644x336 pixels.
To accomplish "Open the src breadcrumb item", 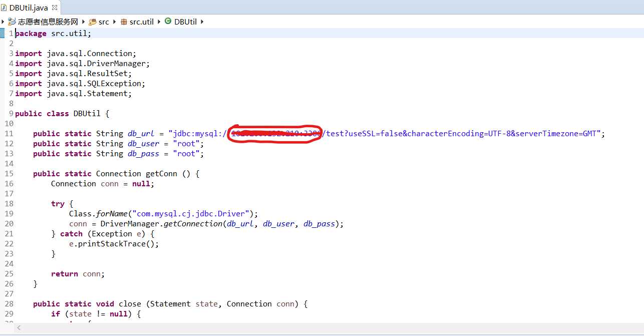I will tap(104, 22).
